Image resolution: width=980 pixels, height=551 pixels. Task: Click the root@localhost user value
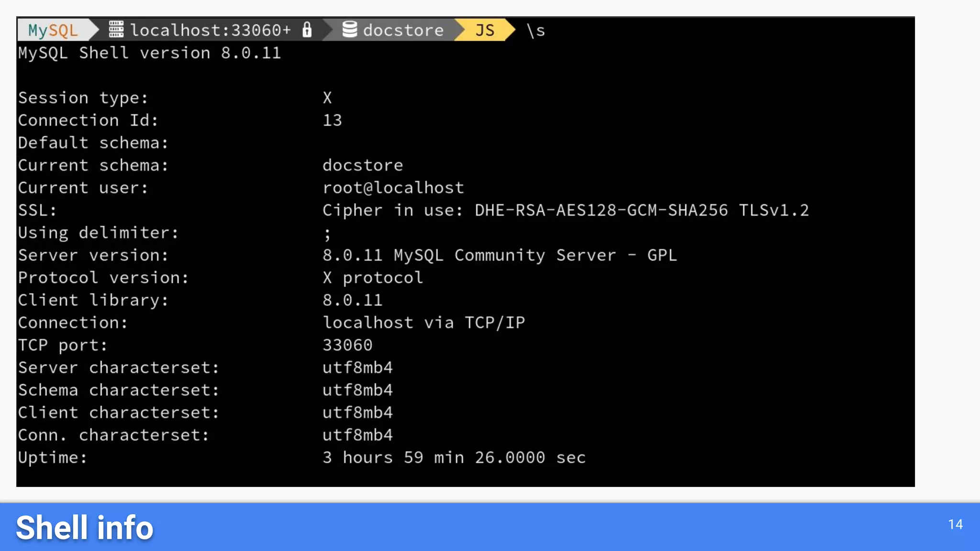coord(393,188)
